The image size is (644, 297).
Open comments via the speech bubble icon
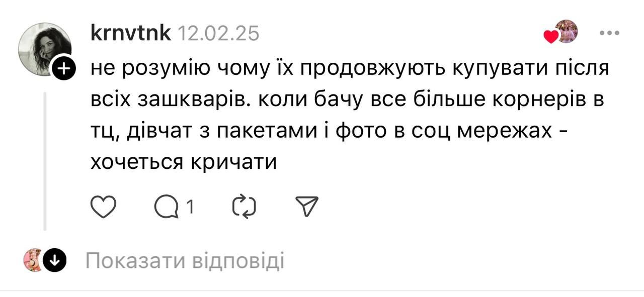coord(166,207)
